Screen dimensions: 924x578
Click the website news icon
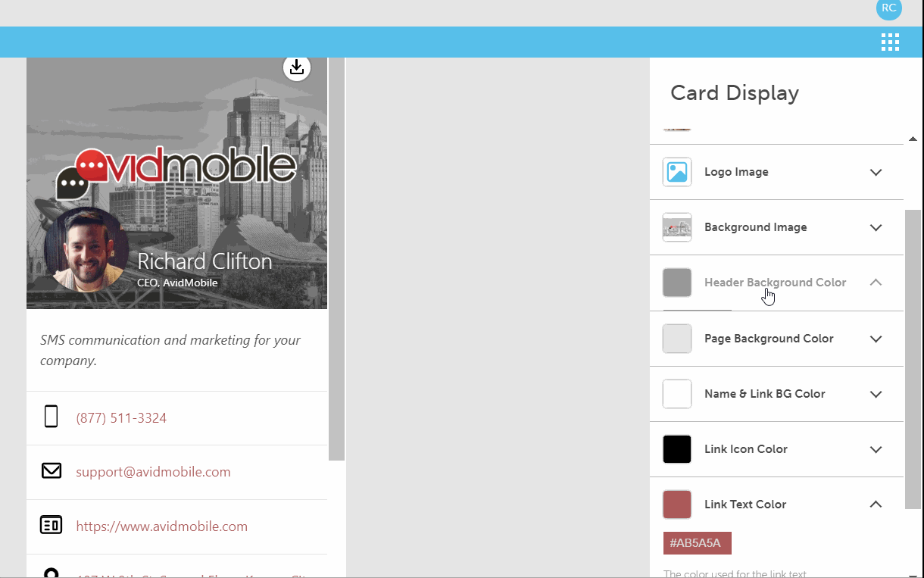[x=51, y=525]
